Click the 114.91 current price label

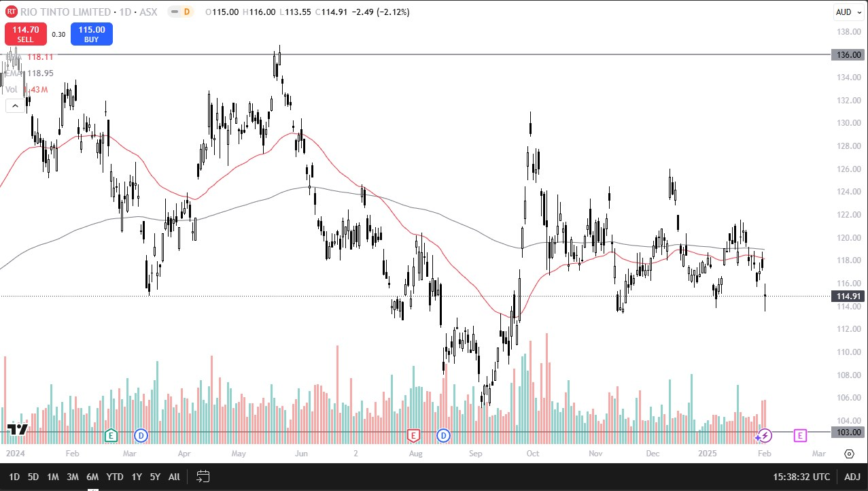point(847,296)
